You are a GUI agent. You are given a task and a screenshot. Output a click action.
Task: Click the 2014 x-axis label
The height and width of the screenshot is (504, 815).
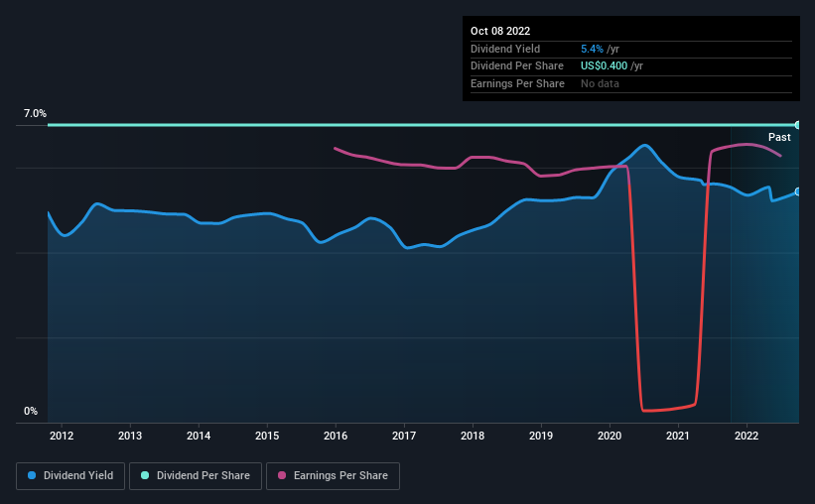[x=199, y=436]
